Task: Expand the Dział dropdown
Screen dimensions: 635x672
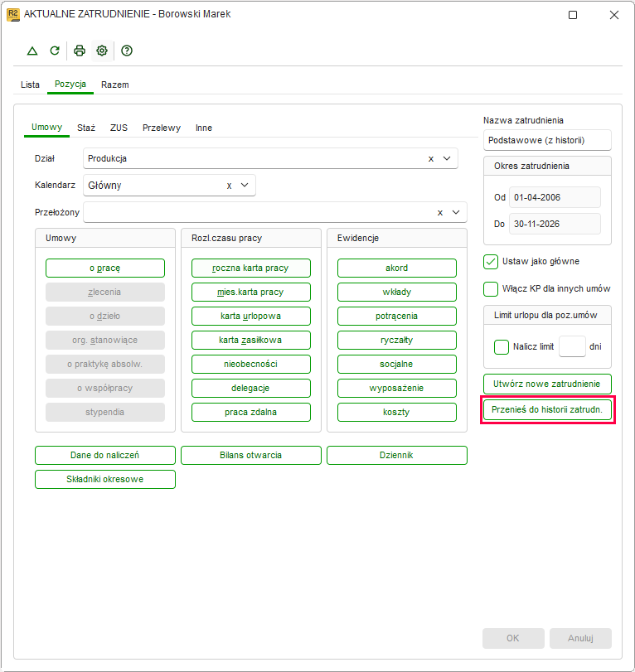Action: click(x=447, y=158)
